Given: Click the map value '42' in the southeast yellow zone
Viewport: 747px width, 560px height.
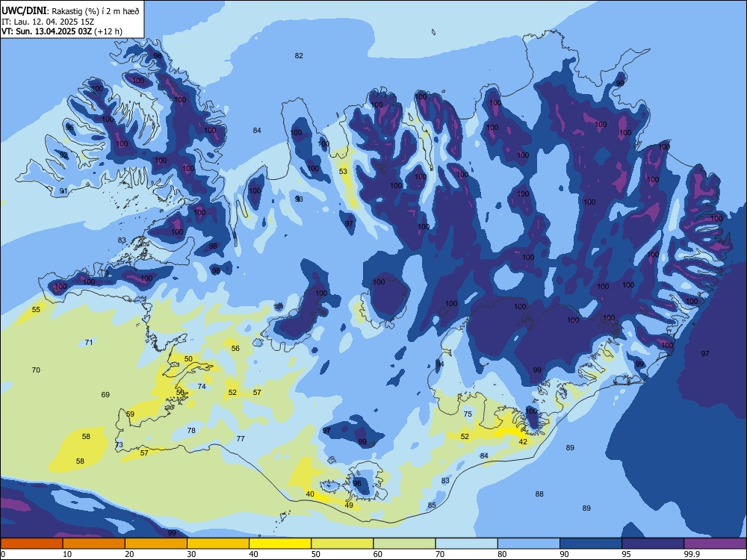Looking at the screenshot, I should point(523,442).
